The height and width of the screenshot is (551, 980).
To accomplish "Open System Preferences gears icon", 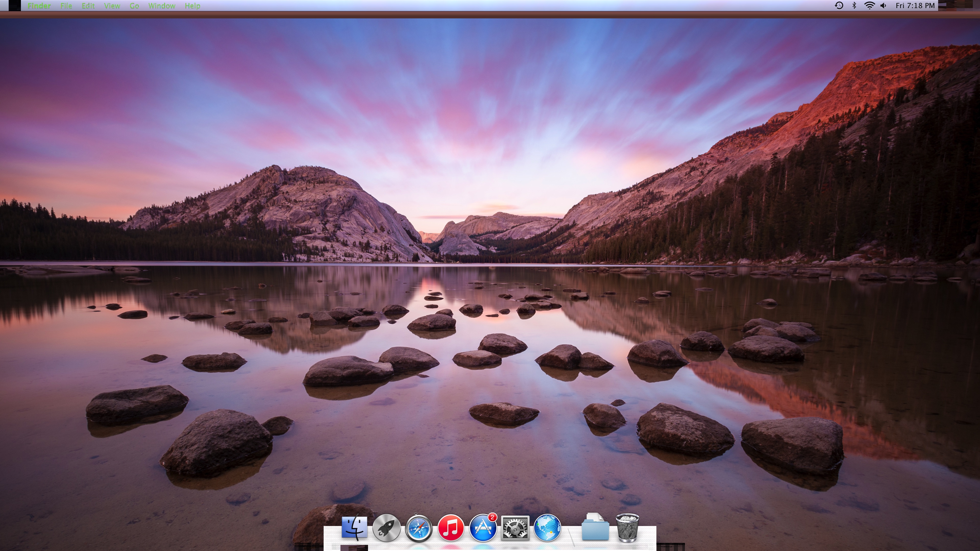I will tap(515, 528).
